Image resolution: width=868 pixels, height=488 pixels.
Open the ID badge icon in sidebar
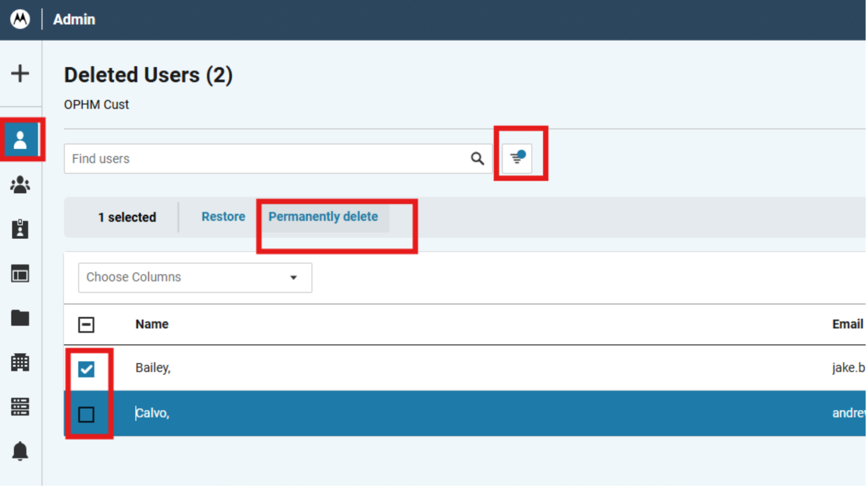[x=20, y=229]
